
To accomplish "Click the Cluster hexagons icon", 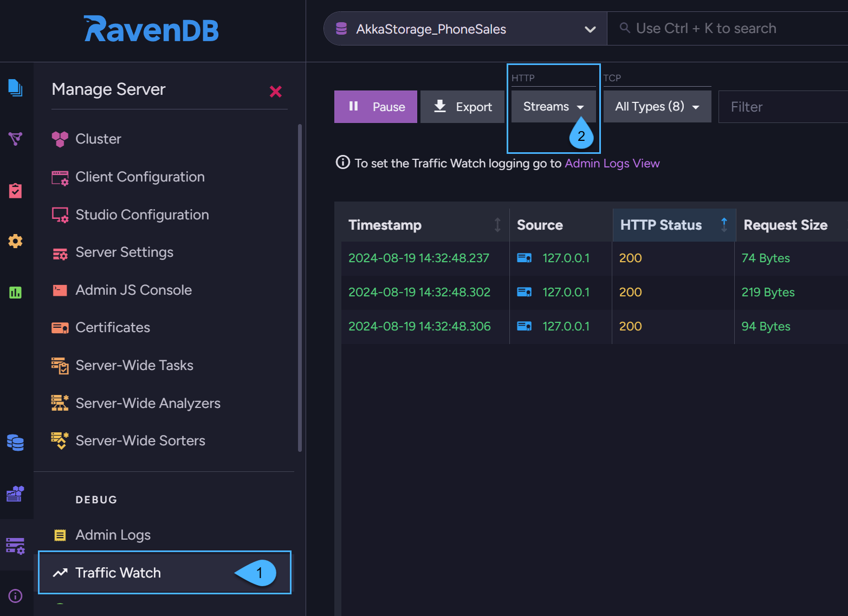I will click(x=60, y=139).
